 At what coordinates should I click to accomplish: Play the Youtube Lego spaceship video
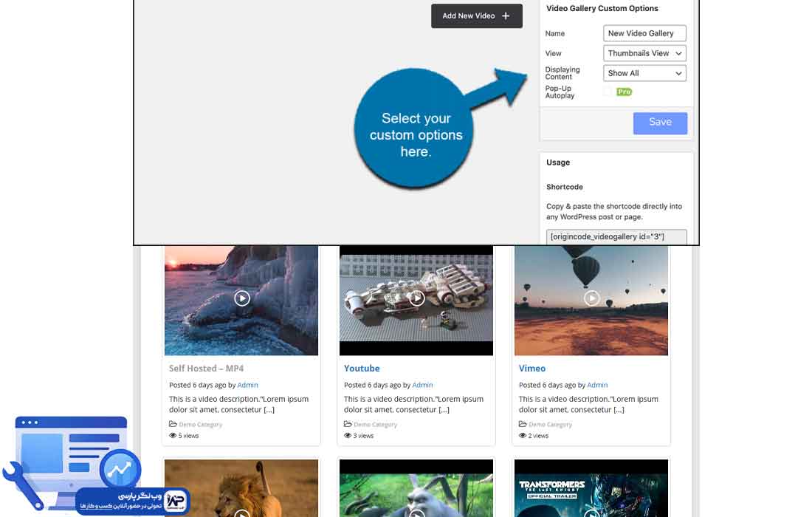pos(416,298)
